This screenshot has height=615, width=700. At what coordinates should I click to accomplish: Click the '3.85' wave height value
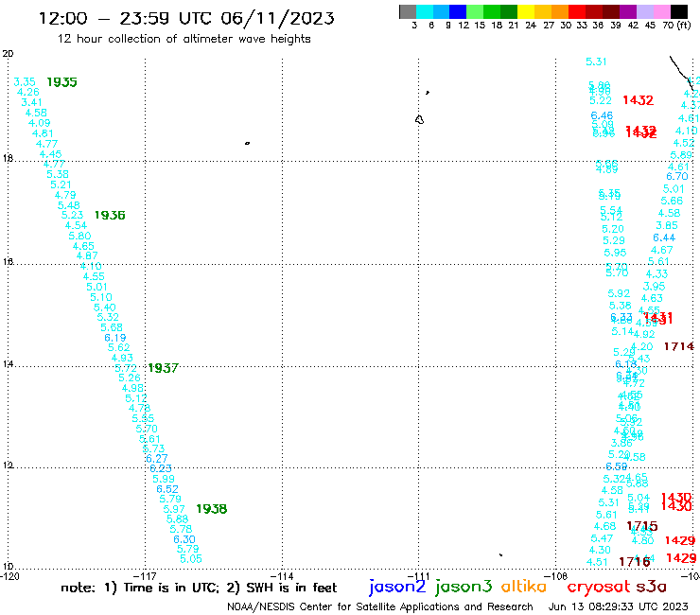(667, 225)
